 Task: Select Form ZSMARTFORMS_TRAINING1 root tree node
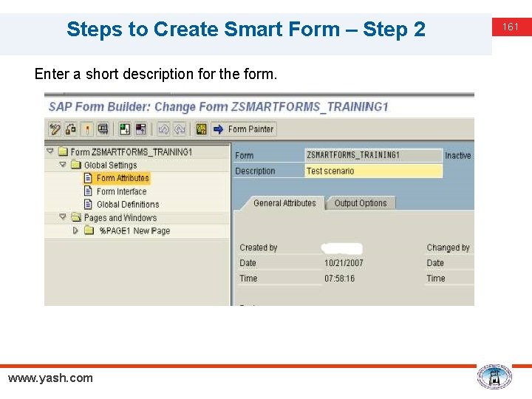(131, 152)
